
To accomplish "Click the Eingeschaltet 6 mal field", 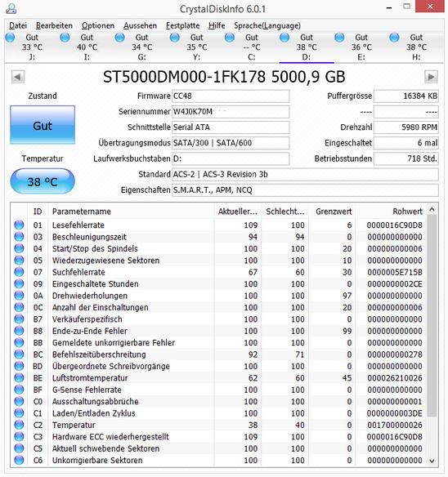I will click(406, 143).
